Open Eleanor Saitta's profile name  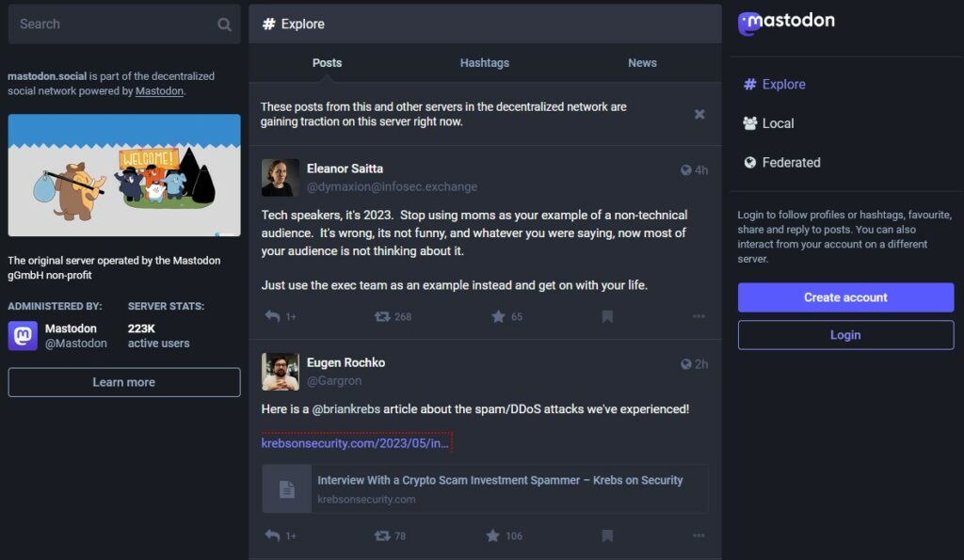point(345,168)
